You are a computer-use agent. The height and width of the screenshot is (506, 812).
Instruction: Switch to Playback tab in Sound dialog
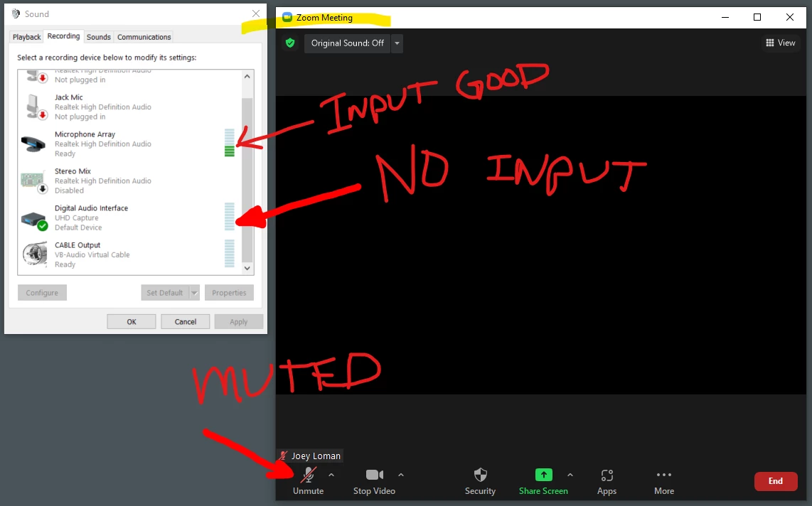(x=26, y=37)
